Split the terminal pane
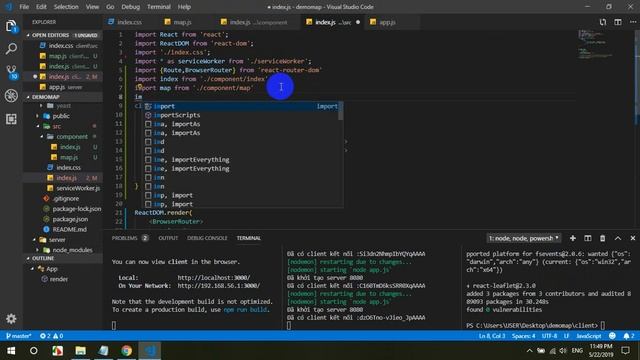The image size is (640, 360). (x=588, y=238)
